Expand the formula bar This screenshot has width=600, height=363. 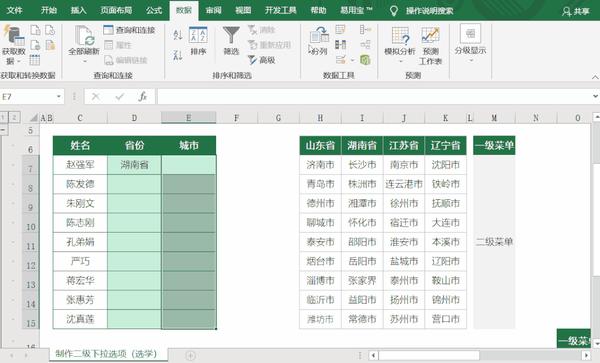point(595,96)
